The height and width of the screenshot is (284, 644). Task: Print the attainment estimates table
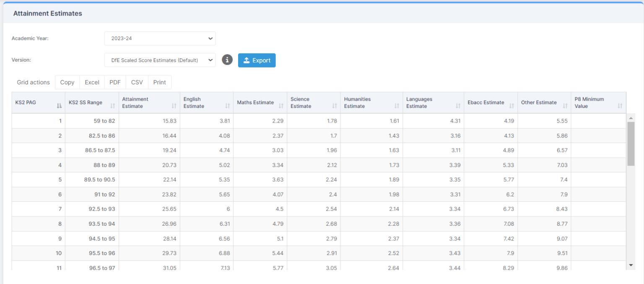[159, 82]
